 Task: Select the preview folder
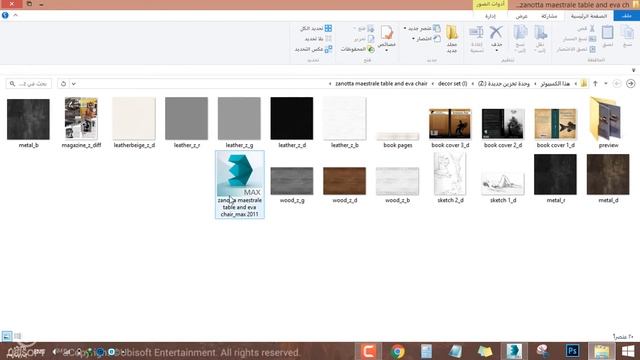[x=608, y=122]
